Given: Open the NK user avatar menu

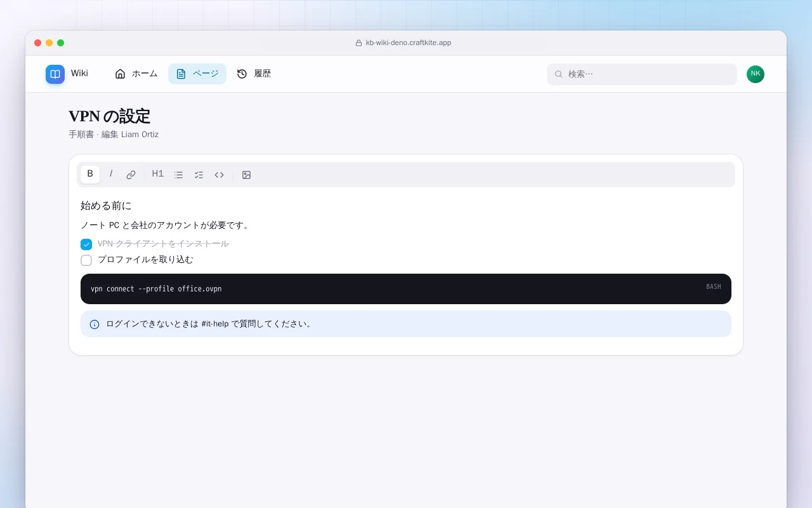Looking at the screenshot, I should [756, 74].
